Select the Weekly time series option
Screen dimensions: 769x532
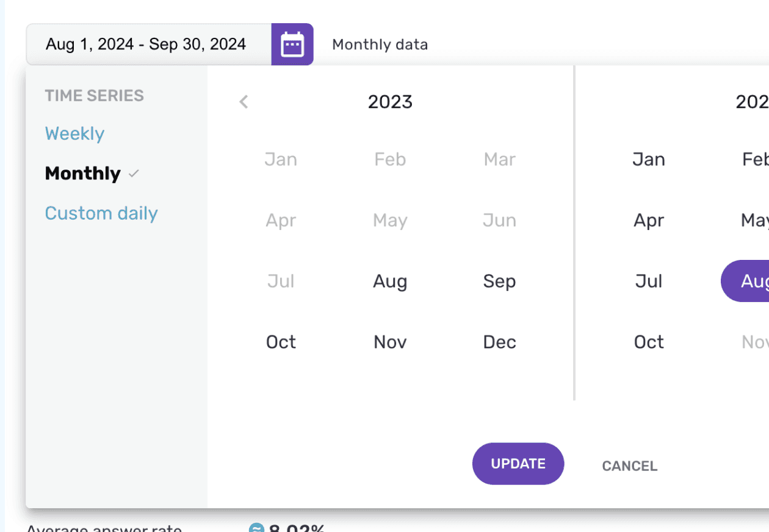pos(74,134)
